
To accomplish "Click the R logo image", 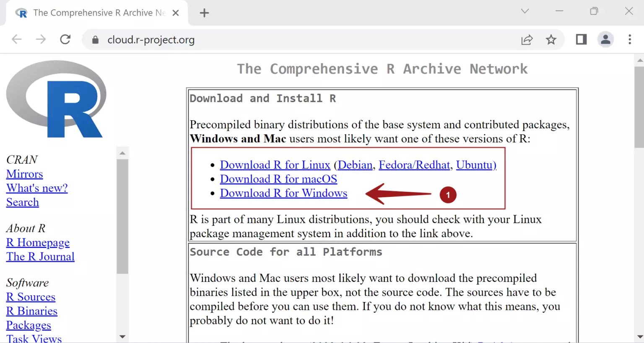I will point(56,99).
